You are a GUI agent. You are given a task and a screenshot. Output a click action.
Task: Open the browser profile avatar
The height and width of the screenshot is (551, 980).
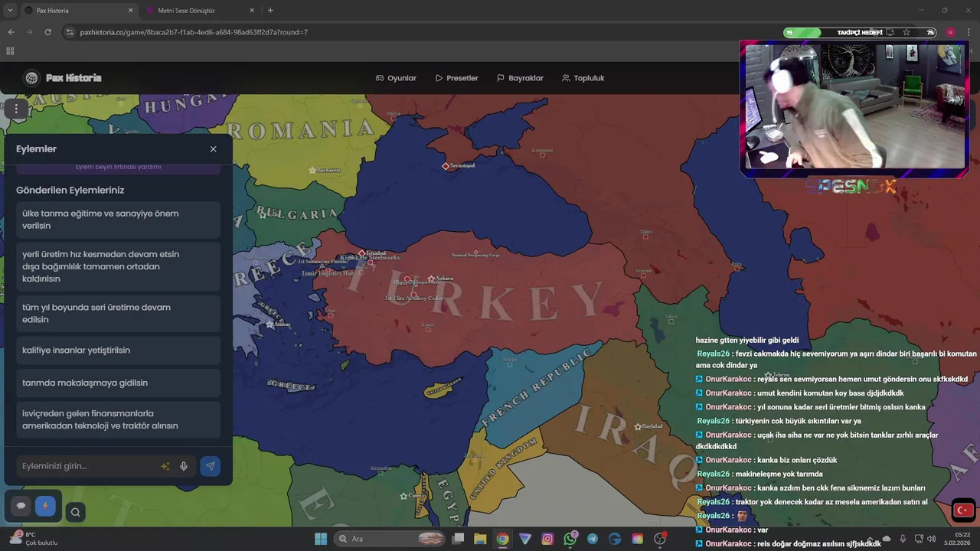coord(950,32)
